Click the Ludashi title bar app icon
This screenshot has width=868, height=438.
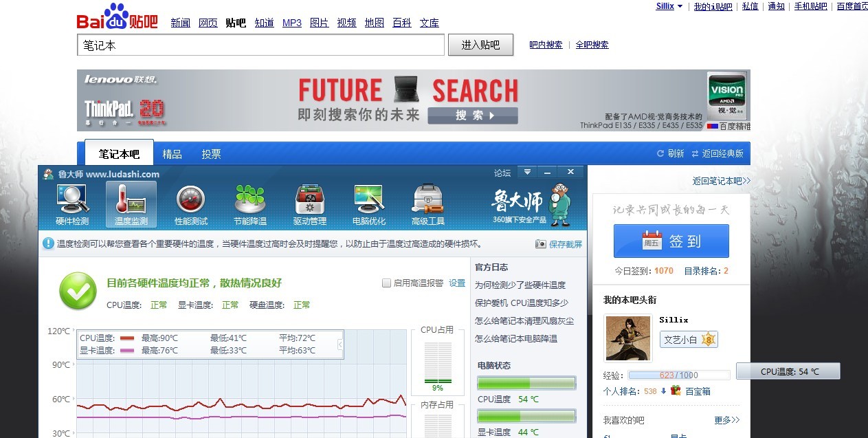click(x=47, y=174)
